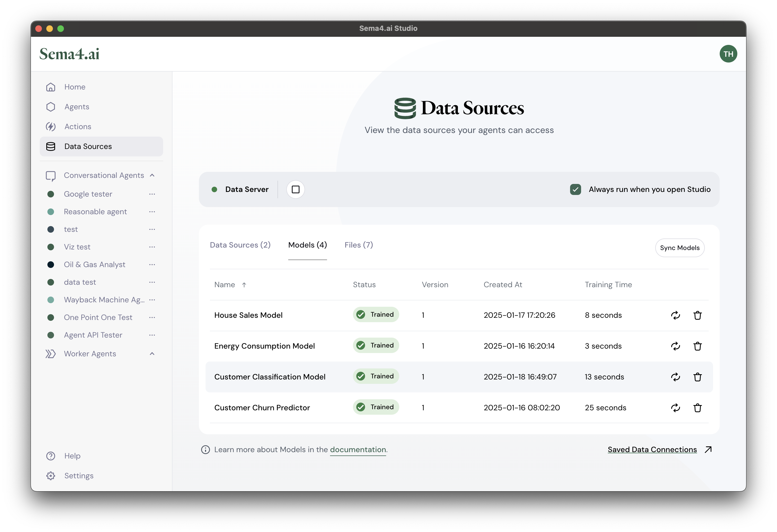Open the One Point One Test agent

click(x=98, y=317)
